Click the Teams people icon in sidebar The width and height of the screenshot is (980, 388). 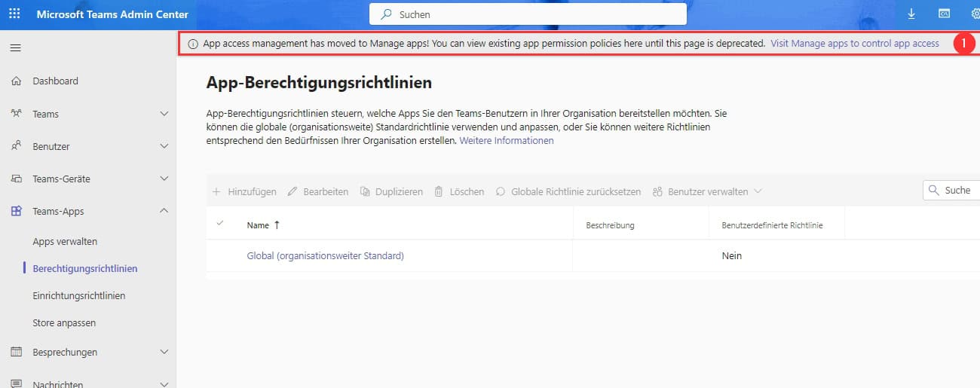click(16, 114)
